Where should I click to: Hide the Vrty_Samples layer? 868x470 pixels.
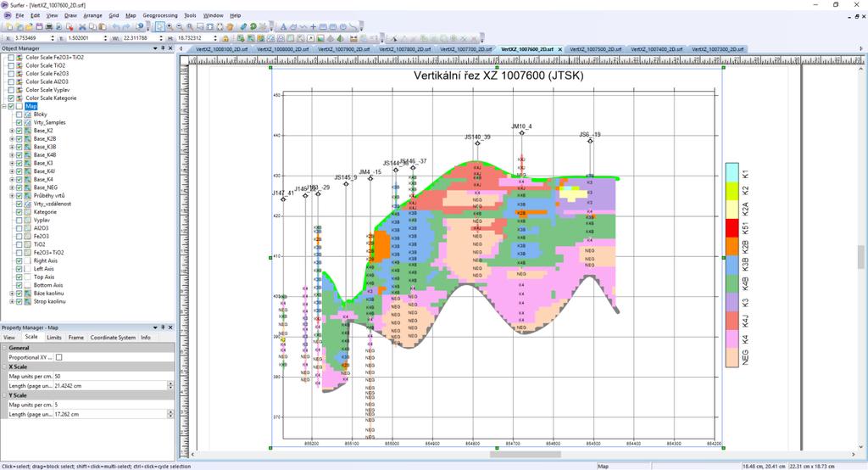pos(19,122)
